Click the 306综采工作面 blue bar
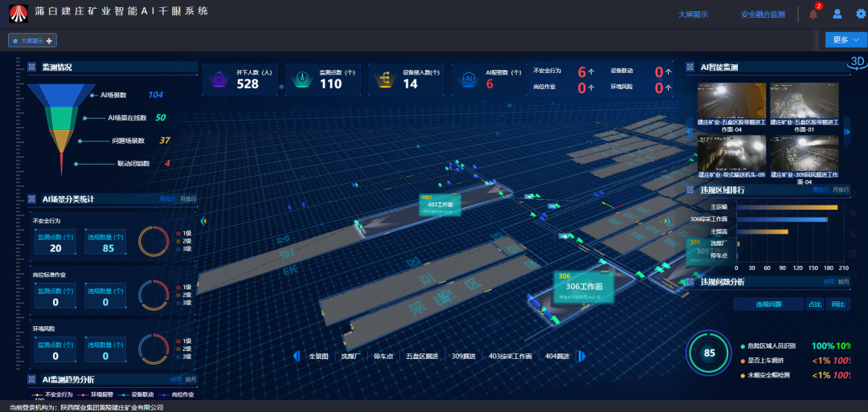The height and width of the screenshot is (412, 868). tap(782, 219)
